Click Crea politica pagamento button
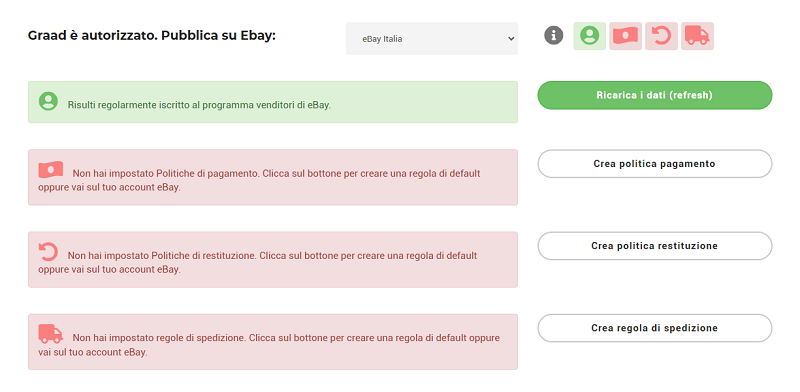Image resolution: width=800 pixels, height=392 pixels. (x=655, y=164)
